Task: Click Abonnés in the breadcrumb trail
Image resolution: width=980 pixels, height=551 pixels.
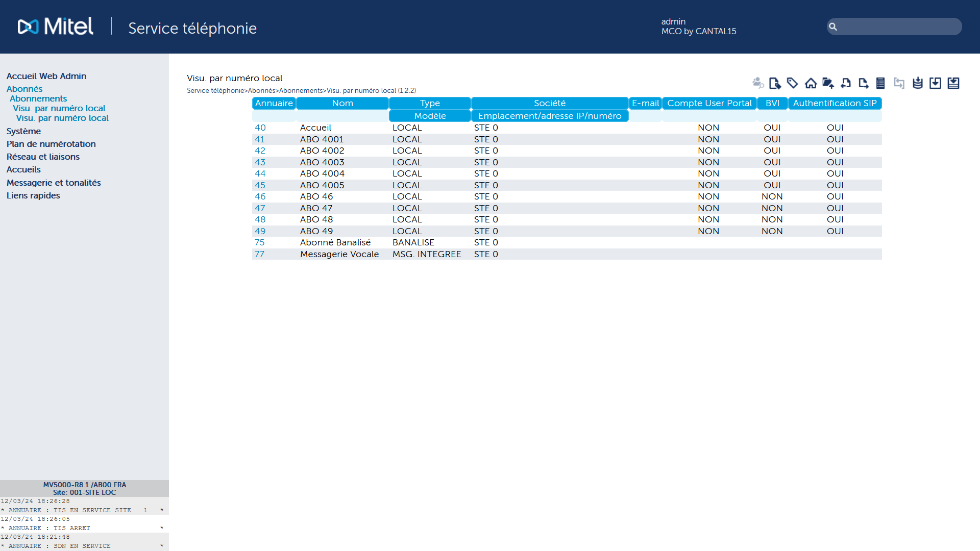Action: tap(261, 91)
